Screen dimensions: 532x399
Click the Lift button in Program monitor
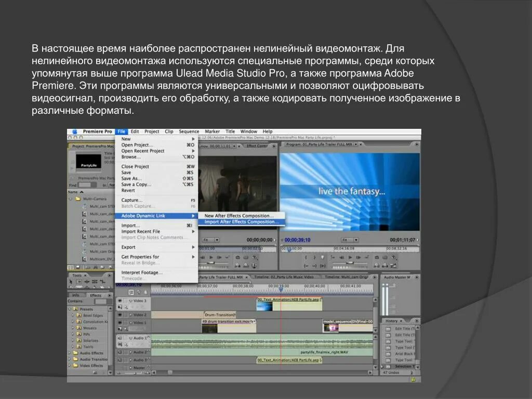(x=377, y=265)
